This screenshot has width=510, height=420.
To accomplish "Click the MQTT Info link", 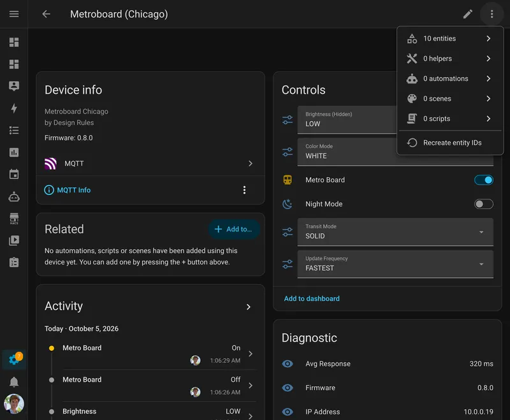I will coord(68,190).
